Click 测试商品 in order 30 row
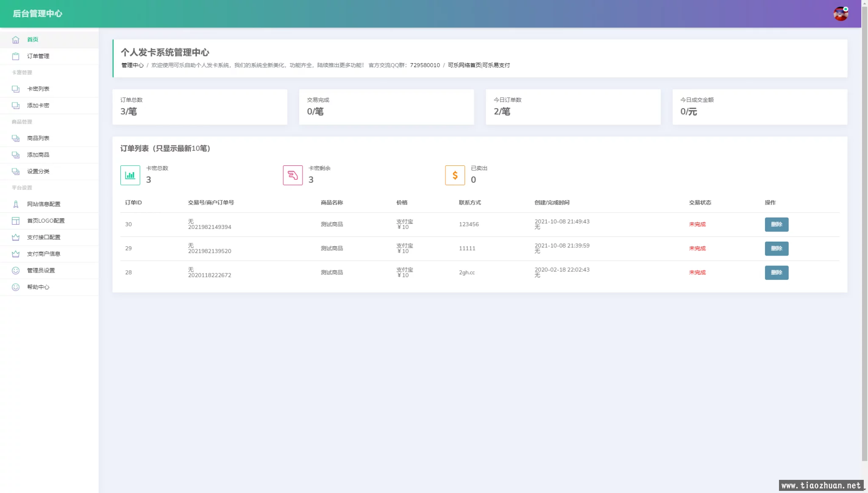This screenshot has width=868, height=493. point(332,224)
